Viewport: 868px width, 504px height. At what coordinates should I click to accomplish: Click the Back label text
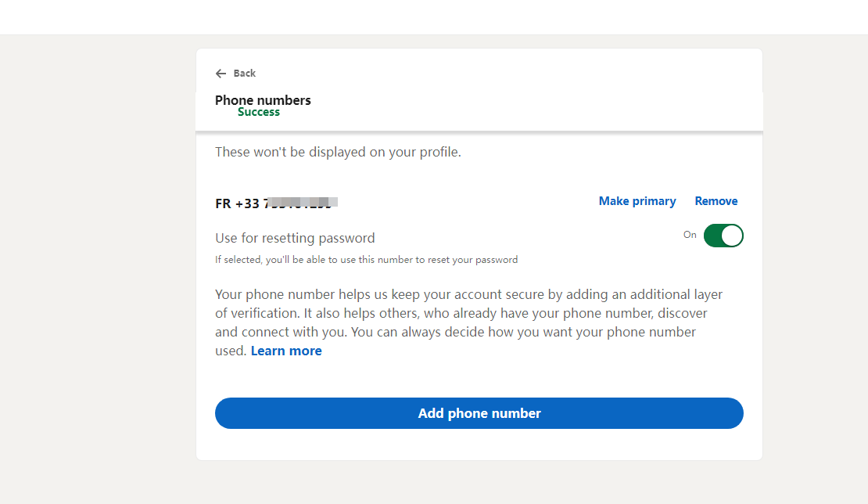click(243, 73)
